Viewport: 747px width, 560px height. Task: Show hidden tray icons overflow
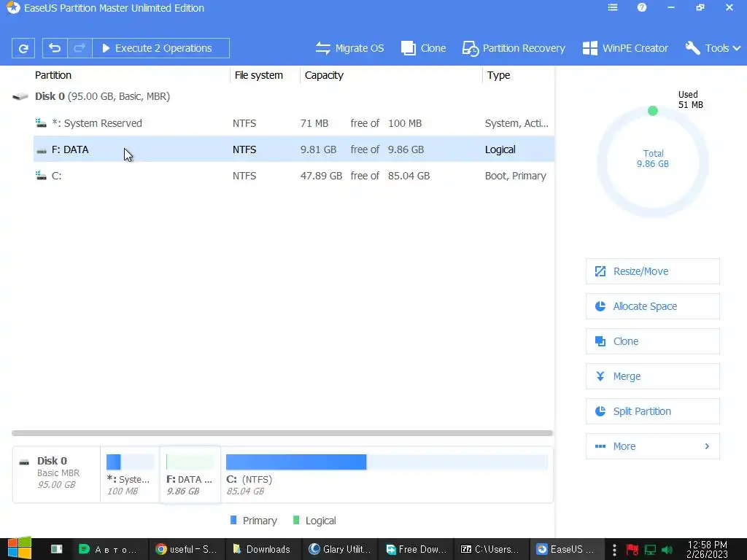coord(614,550)
